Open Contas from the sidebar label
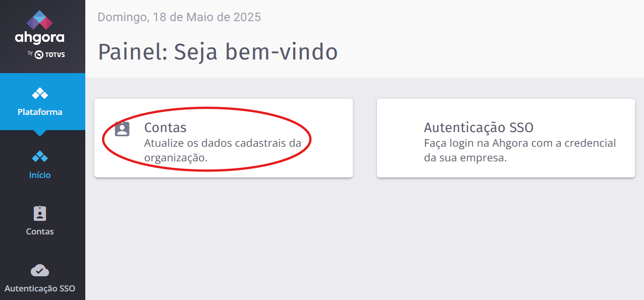The image size is (644, 300). pyautogui.click(x=40, y=232)
